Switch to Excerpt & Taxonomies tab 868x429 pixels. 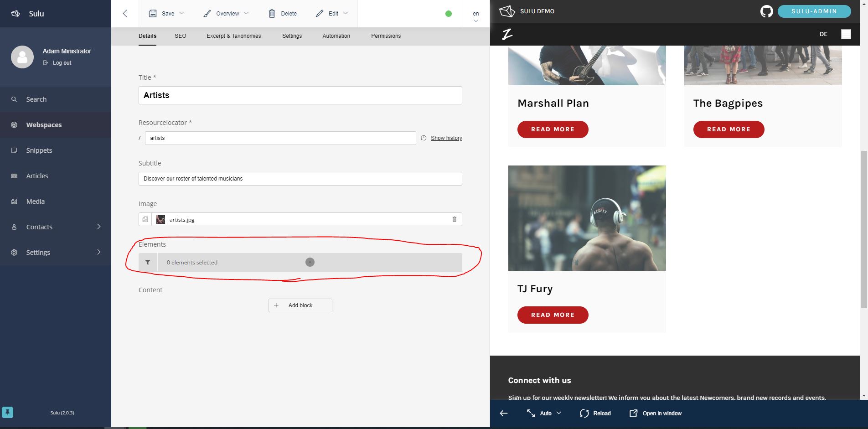[234, 36]
